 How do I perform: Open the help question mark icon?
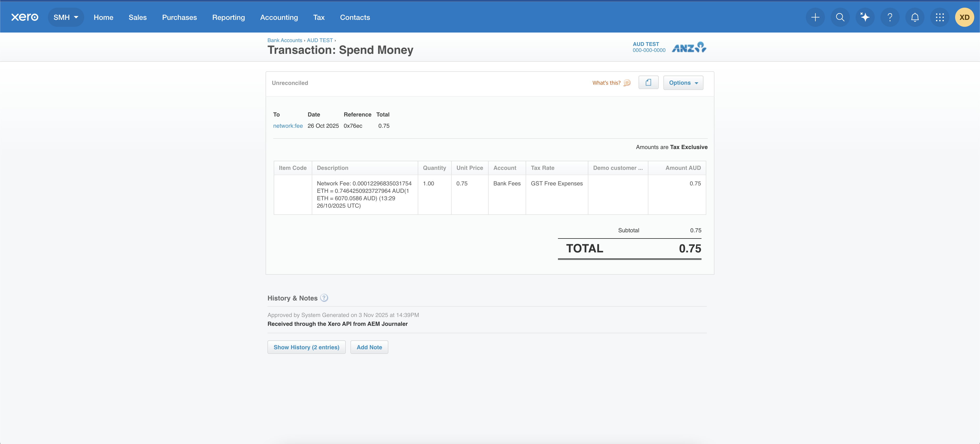point(890,17)
